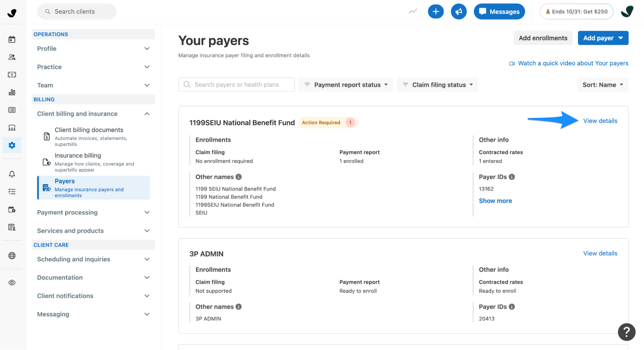Open the globe website icon

(x=12, y=256)
